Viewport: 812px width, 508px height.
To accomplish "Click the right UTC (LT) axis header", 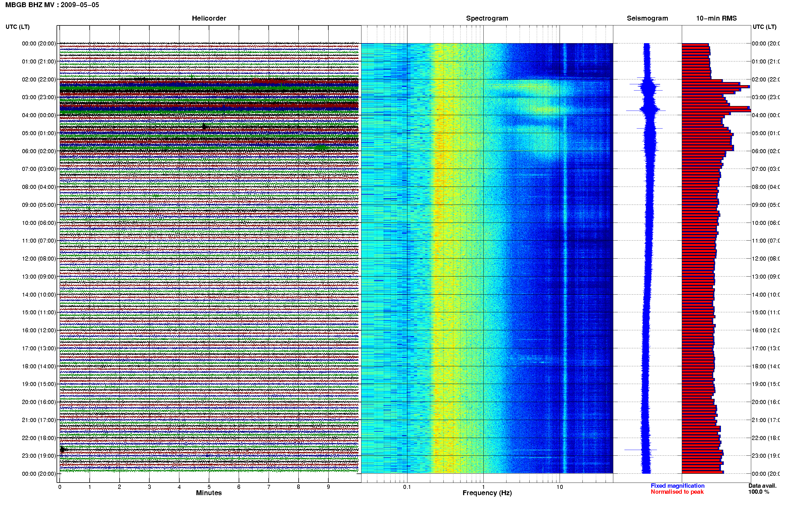I will pyautogui.click(x=764, y=27).
